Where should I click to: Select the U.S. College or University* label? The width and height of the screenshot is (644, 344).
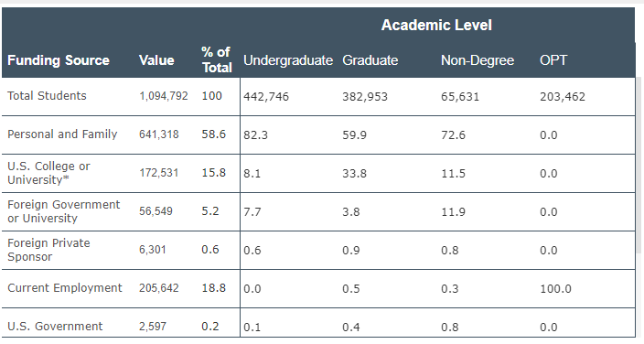[48, 173]
